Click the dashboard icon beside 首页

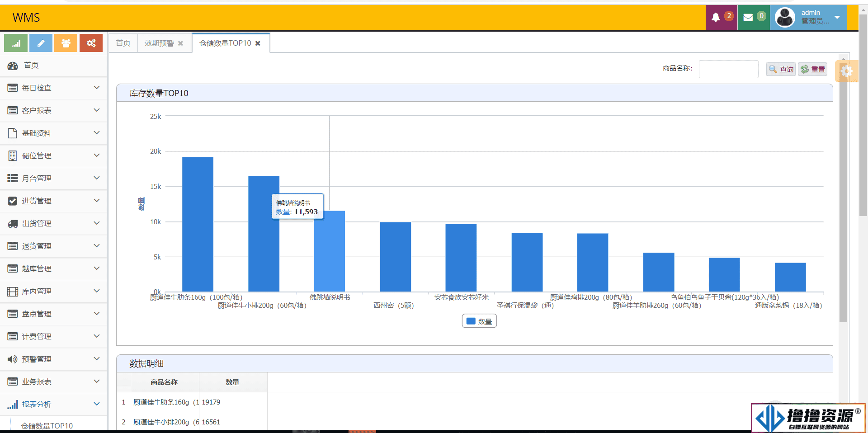[13, 66]
